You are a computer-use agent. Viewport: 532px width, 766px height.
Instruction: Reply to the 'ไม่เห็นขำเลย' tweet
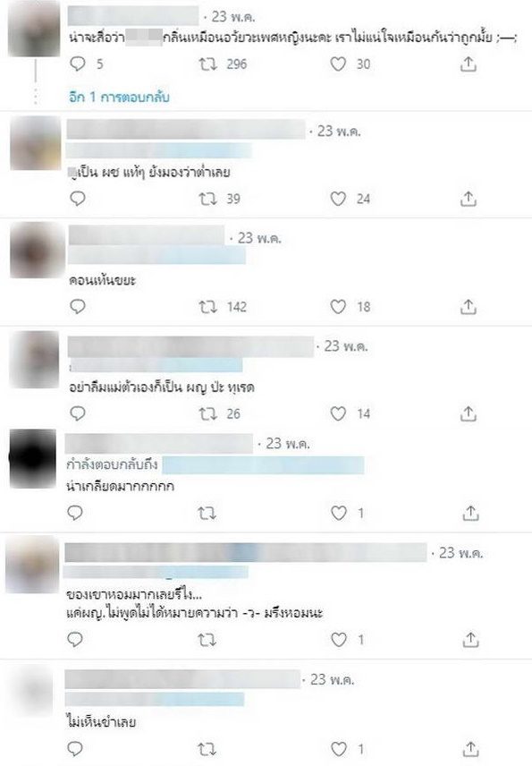click(75, 749)
